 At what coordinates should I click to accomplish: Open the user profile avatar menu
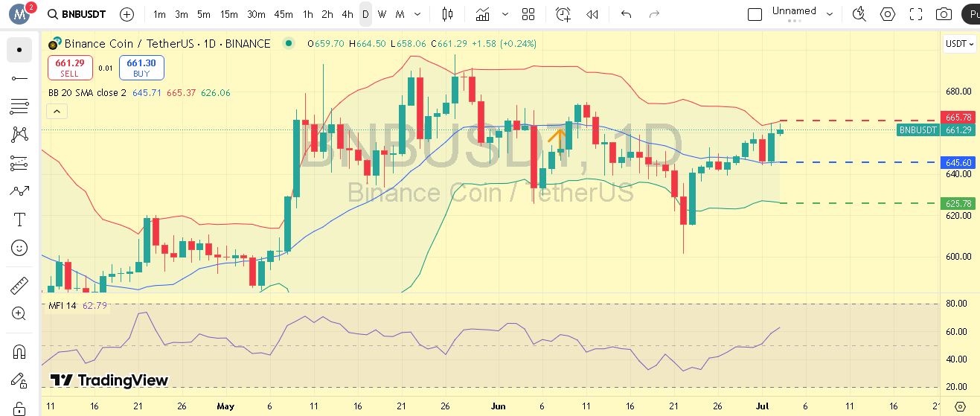coord(20,14)
